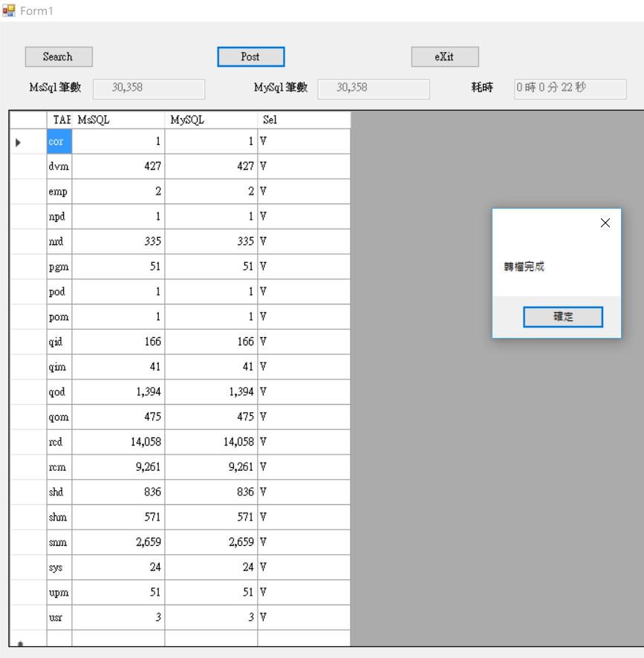Click the MySQL value 427 in dvm row
Screen dimensions: 644x658
pyautogui.click(x=211, y=166)
